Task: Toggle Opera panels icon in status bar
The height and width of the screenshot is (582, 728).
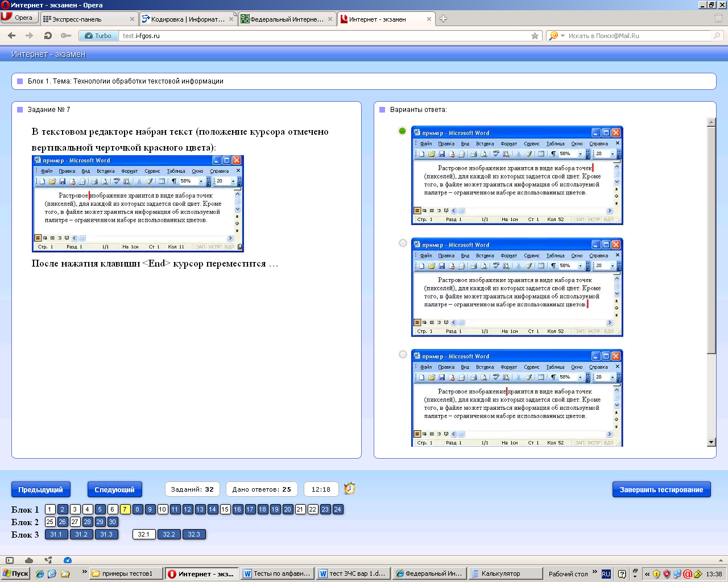Action: click(10, 560)
